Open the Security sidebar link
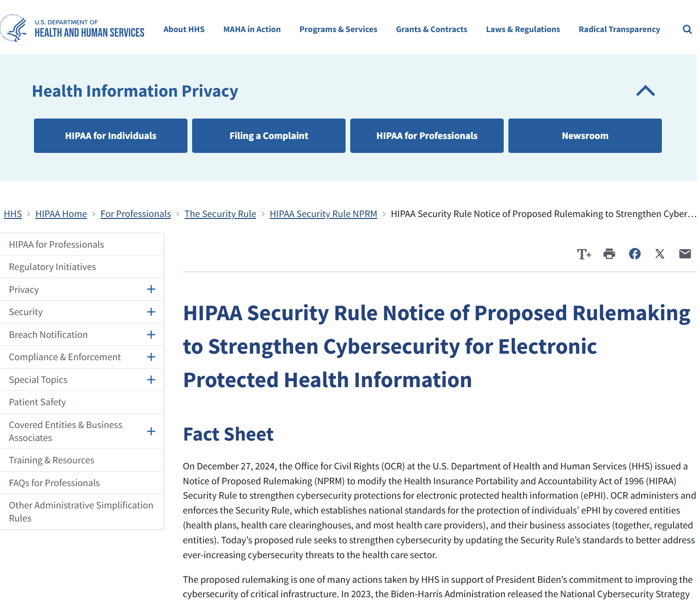 [26, 312]
